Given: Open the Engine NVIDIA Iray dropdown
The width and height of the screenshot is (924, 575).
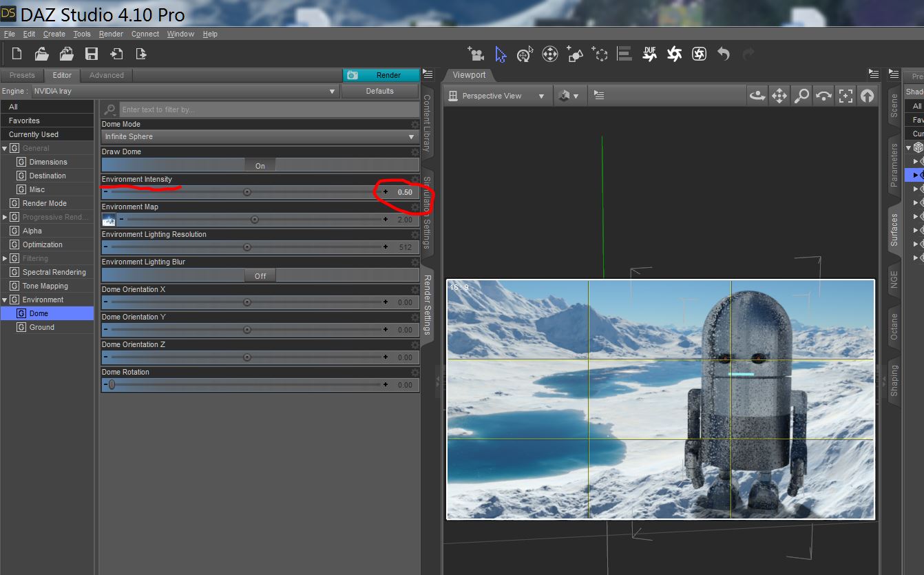Looking at the screenshot, I should tap(186, 91).
